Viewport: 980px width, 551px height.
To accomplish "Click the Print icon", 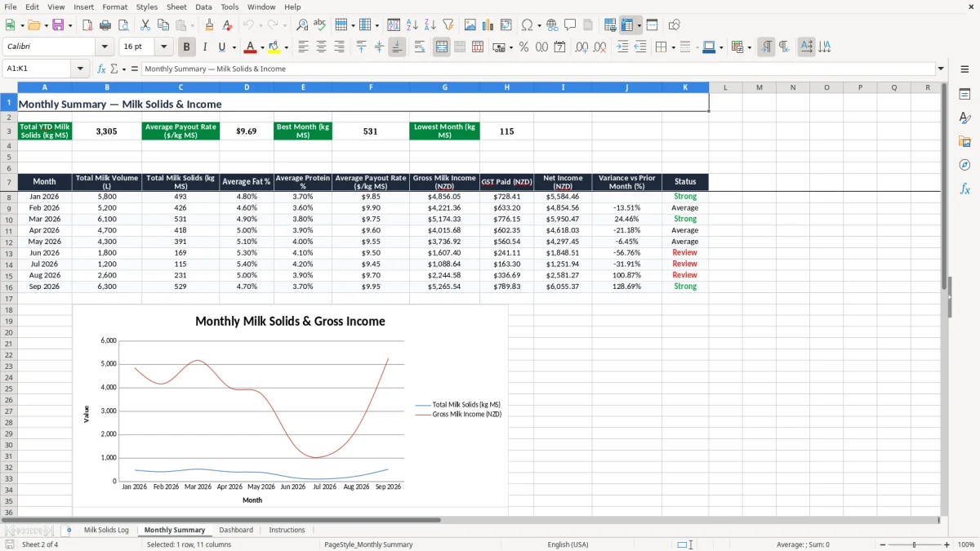I will (105, 25).
